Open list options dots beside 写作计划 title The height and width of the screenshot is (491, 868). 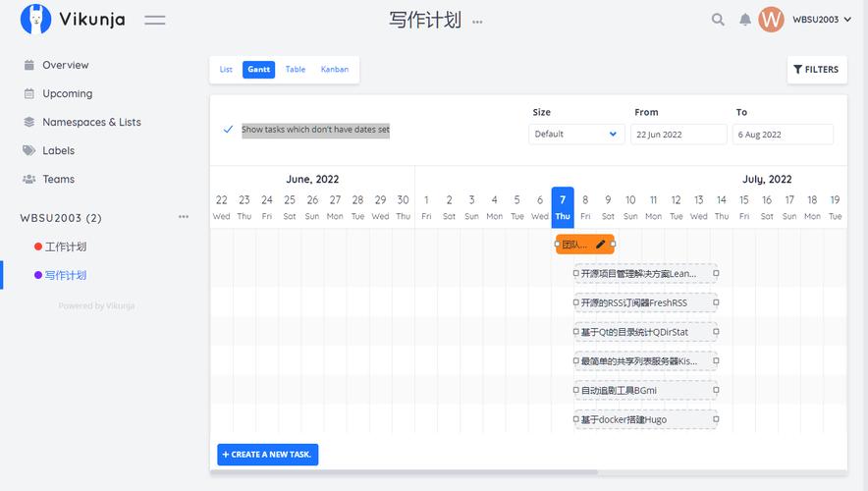(477, 23)
